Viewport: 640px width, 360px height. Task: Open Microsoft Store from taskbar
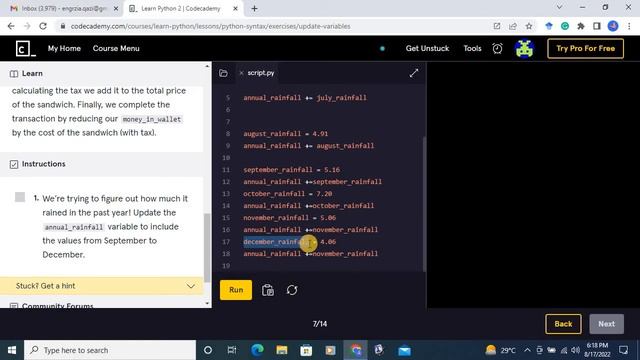click(x=306, y=350)
